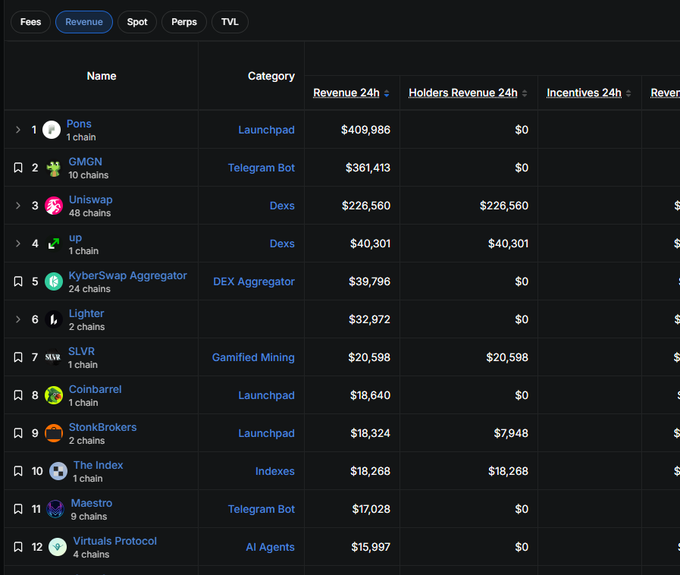Viewport: 680px width, 575px height.
Task: Click the Uniswap unicorn logo
Action: 54,206
